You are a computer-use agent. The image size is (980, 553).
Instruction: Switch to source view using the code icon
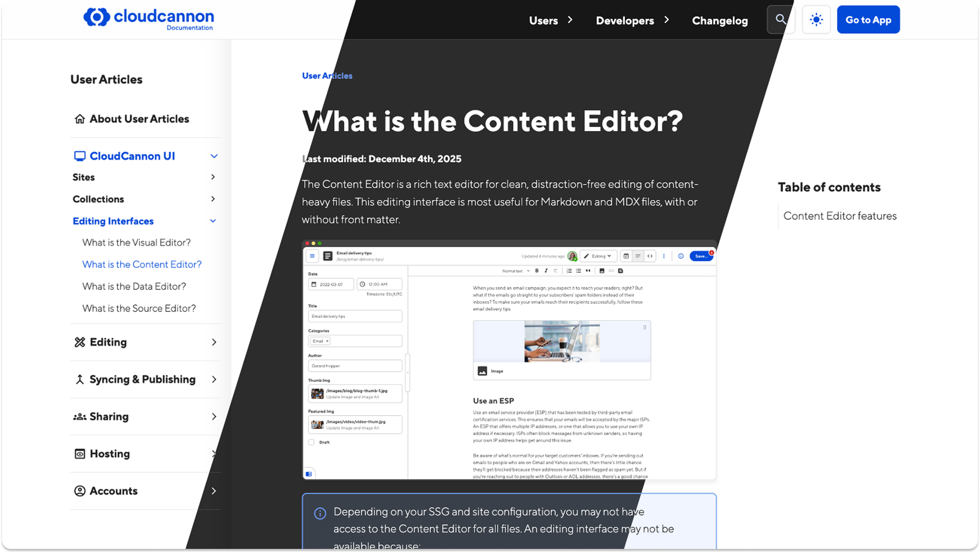point(650,256)
